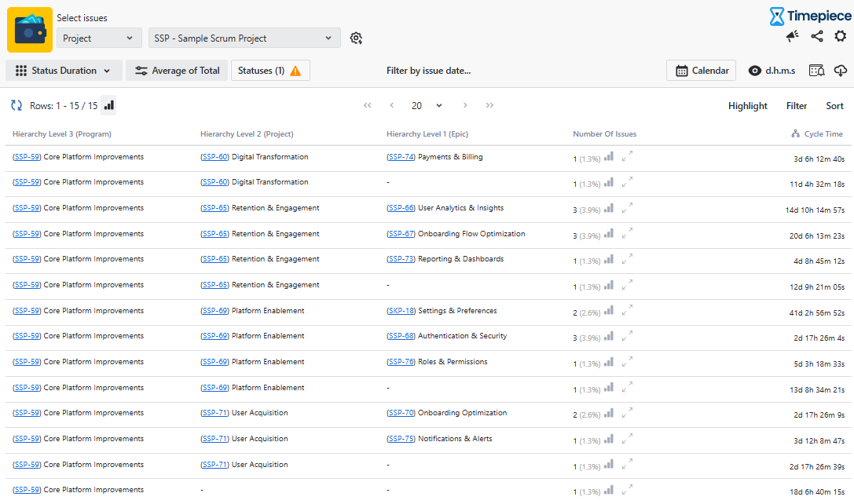The width and height of the screenshot is (854, 504).
Task: Click the Hierarchy Level 1 (Epic) column header
Action: click(427, 134)
